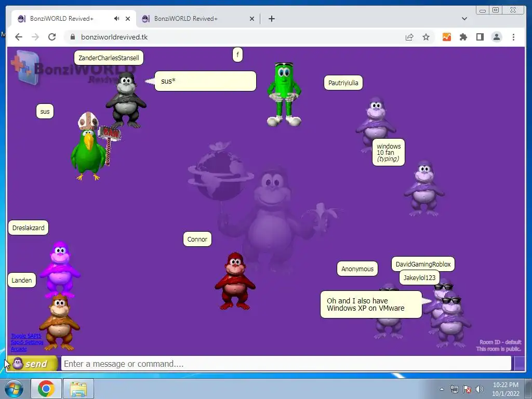Image resolution: width=532 pixels, height=399 pixels.
Task: Click the DavidGamingRoblox name tag
Action: click(423, 264)
